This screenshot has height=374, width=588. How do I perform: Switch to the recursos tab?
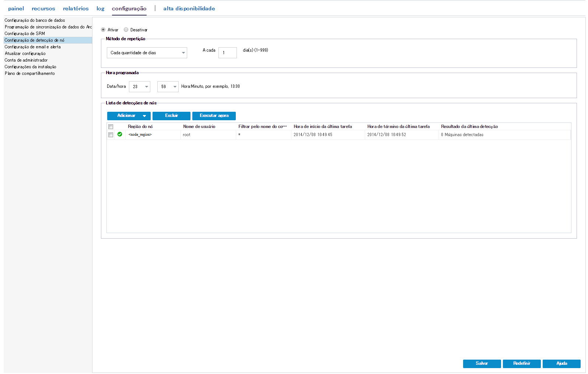click(x=43, y=8)
